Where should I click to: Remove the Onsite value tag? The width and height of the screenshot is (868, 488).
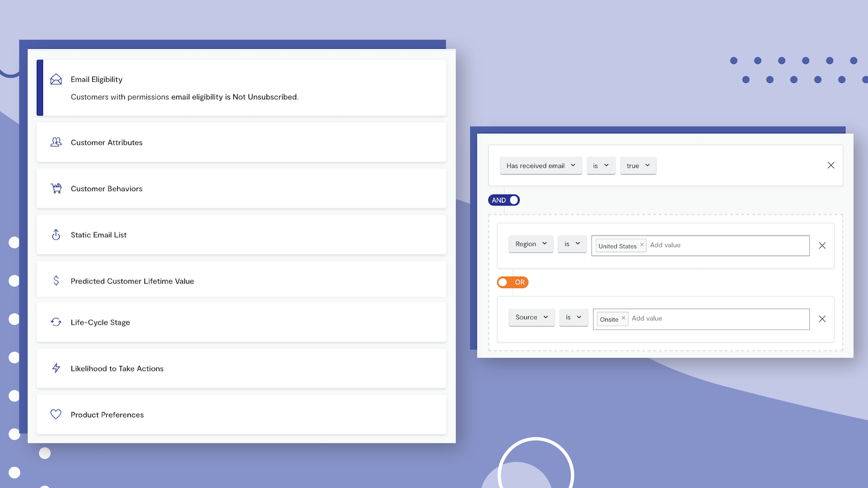point(624,318)
